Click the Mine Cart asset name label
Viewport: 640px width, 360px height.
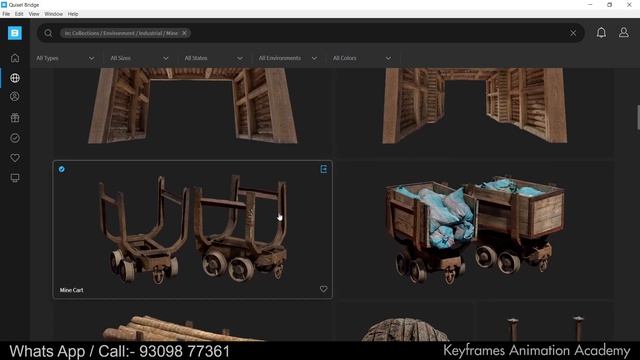pos(71,290)
